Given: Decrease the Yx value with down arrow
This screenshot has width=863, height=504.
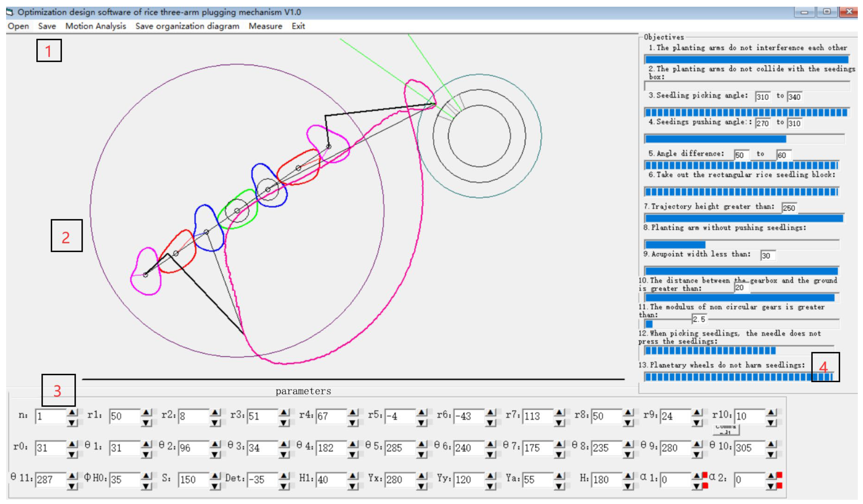Looking at the screenshot, I should [422, 486].
